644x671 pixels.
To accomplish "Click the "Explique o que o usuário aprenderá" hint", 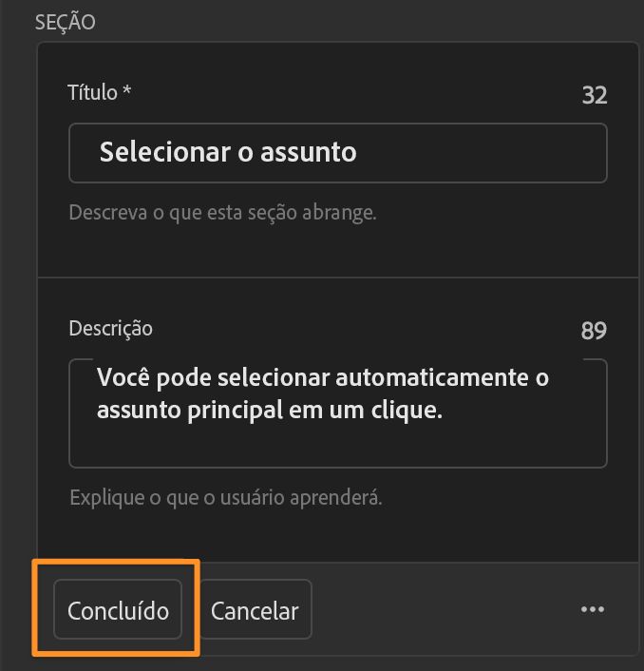I will pyautogui.click(x=226, y=497).
